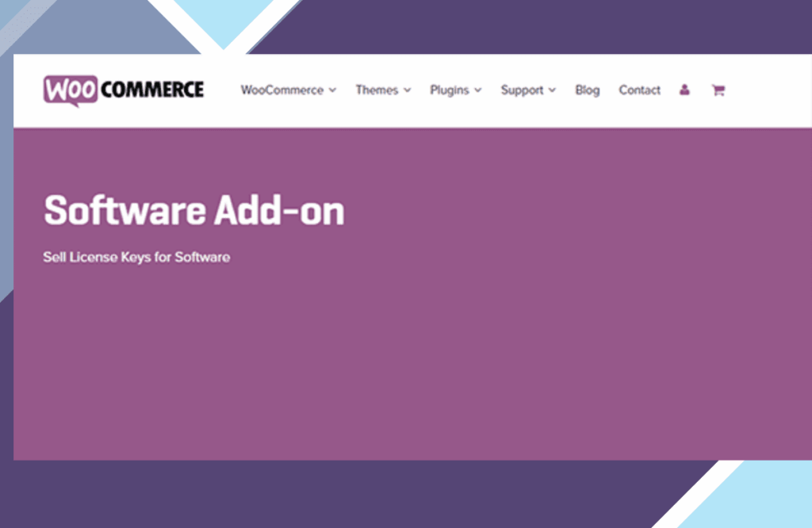This screenshot has height=528, width=812.
Task: Select the Plugins menu item
Action: [x=449, y=90]
